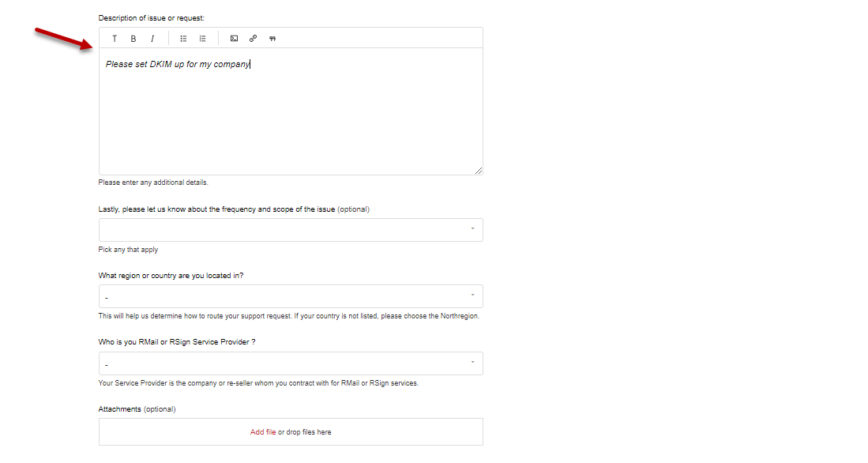Click the description box resize handle

[478, 170]
